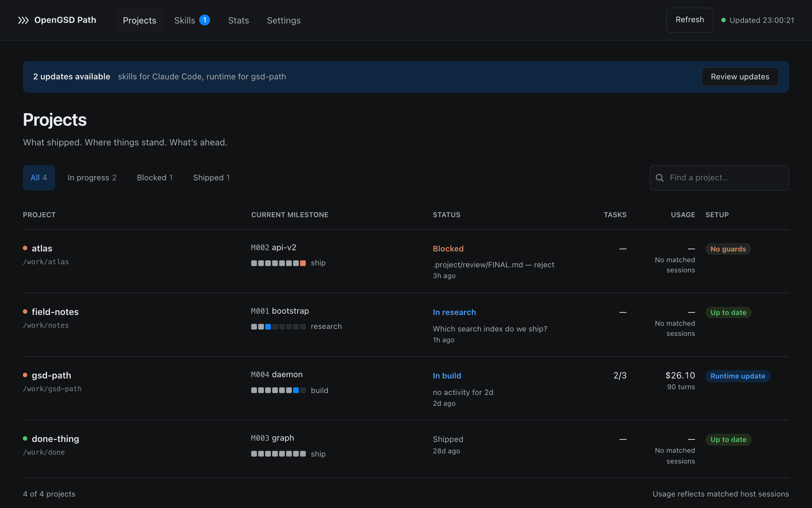The height and width of the screenshot is (508, 812).
Task: Select the All 4 filter tab
Action: click(x=39, y=178)
